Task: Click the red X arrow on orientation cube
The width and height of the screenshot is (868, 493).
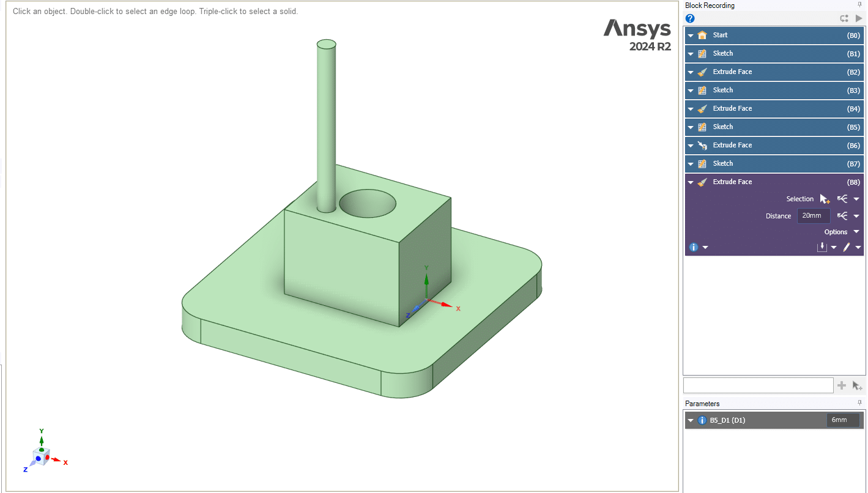Action: click(x=56, y=459)
